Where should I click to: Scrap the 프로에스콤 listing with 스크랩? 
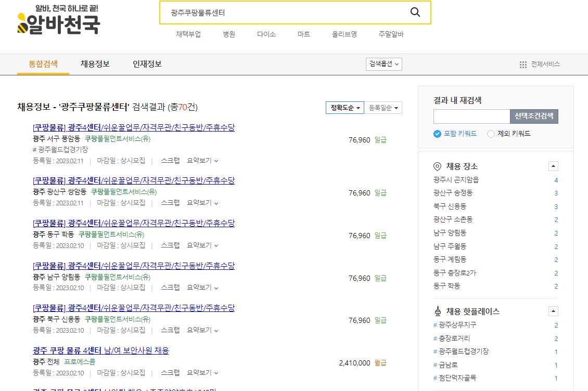[170, 373]
